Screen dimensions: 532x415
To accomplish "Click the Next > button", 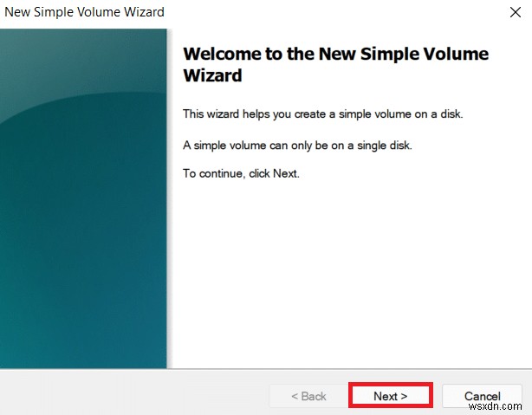I will 391,396.
